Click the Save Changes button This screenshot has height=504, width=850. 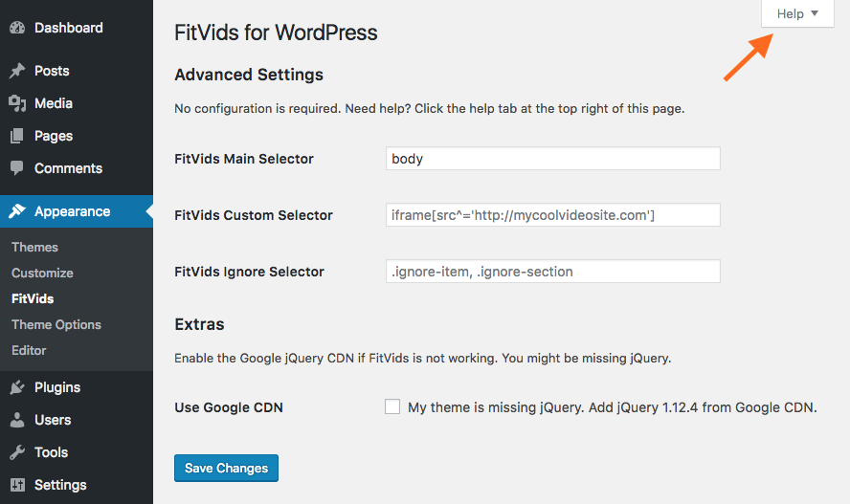click(226, 468)
